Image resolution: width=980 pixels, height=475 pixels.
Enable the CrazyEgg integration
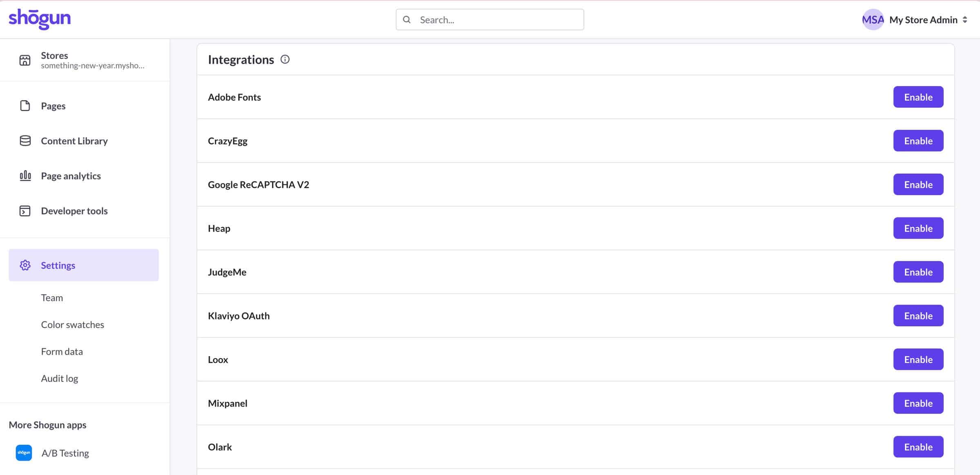pos(918,140)
